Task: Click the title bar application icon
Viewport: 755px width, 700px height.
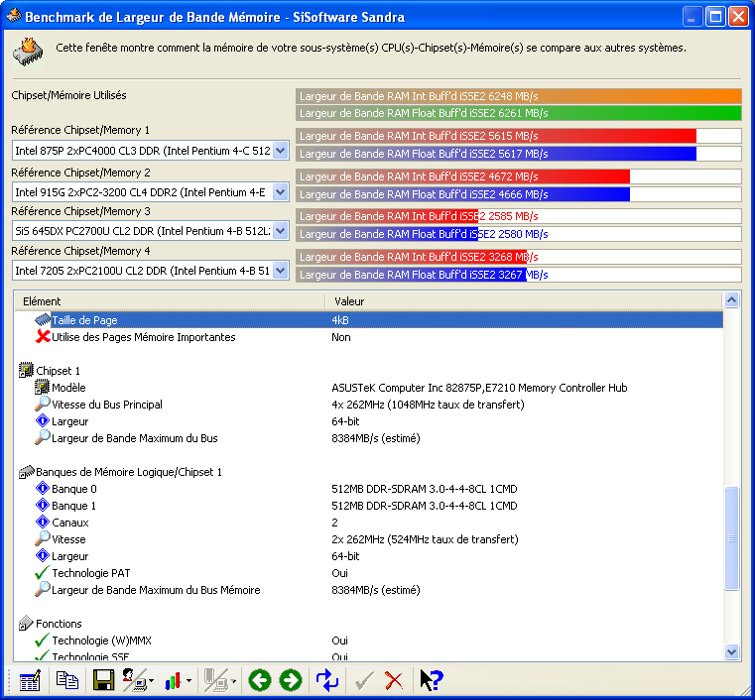Action: coord(13,16)
